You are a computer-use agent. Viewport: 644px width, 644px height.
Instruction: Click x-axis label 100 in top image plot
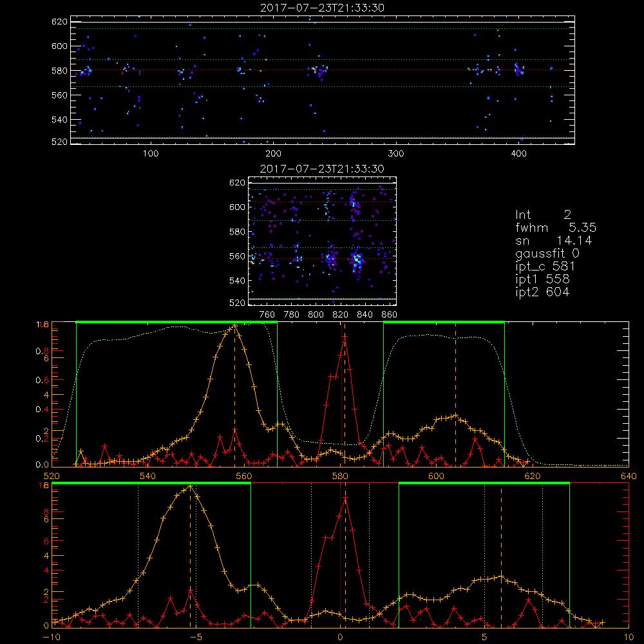[x=151, y=154]
